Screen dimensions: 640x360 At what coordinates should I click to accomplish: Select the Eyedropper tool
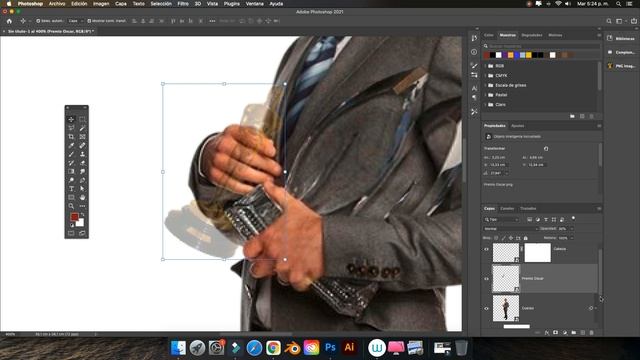point(71,145)
